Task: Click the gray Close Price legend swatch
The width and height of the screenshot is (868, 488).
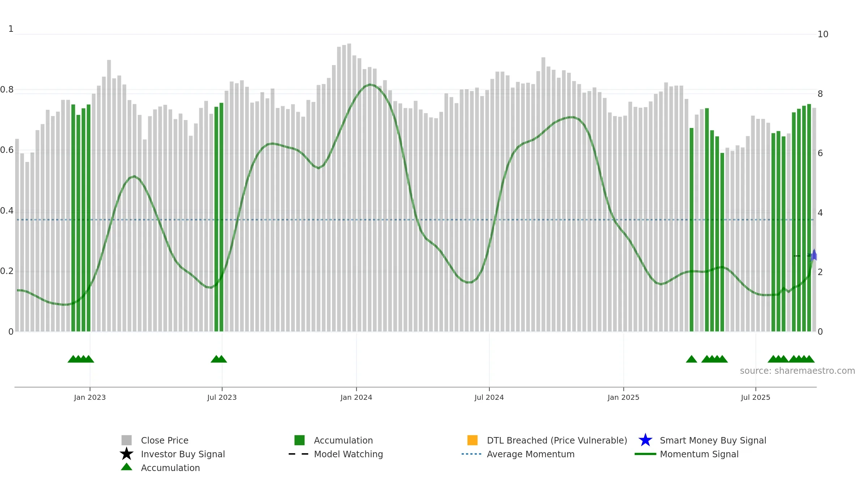Action: (x=126, y=440)
